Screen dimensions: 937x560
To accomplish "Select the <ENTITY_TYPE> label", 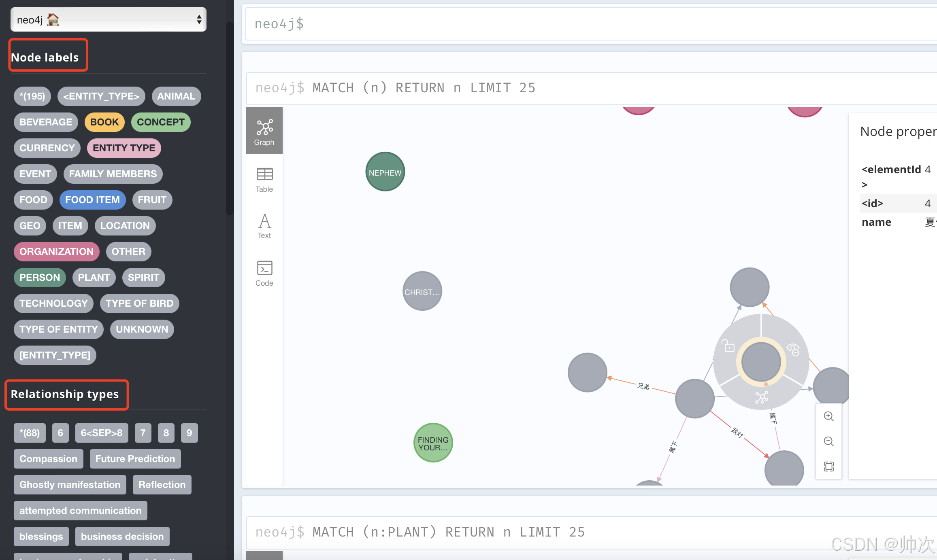I will click(x=101, y=96).
